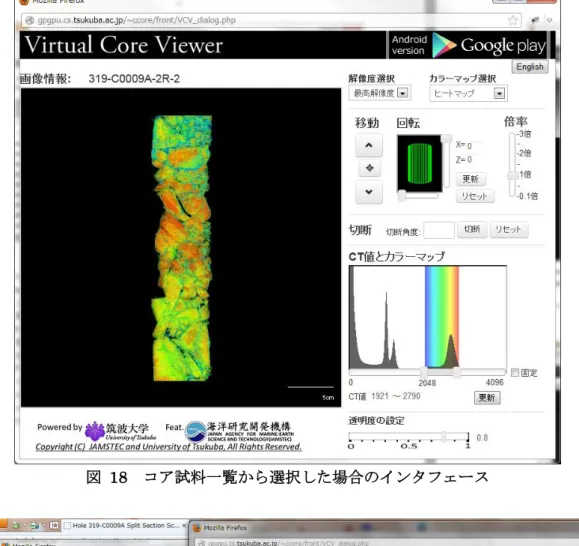Screen dimensions: 579x546
Task: Click the globe site icon in the address bar
Action: [x=30, y=20]
